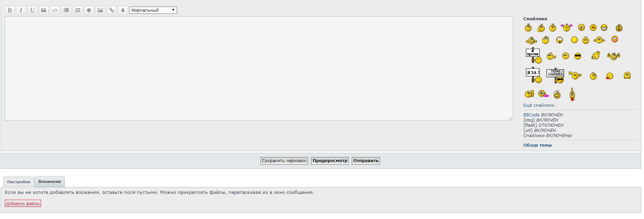Insert code tag with the </> button
The height and width of the screenshot is (219, 644).
[55, 10]
